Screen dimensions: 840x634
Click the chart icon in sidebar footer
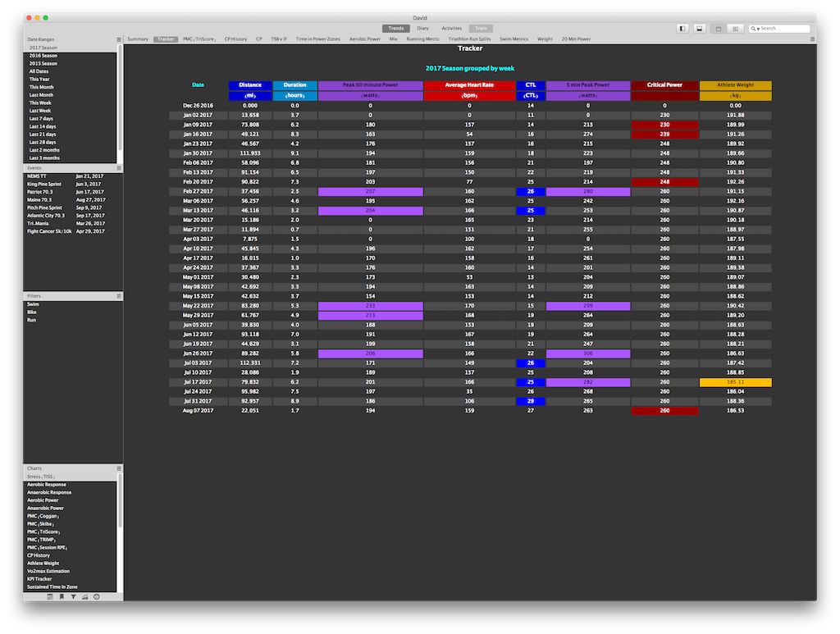click(x=84, y=596)
